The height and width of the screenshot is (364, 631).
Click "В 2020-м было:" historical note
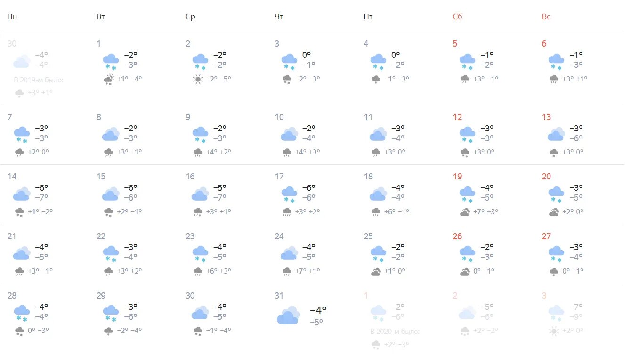click(x=395, y=332)
